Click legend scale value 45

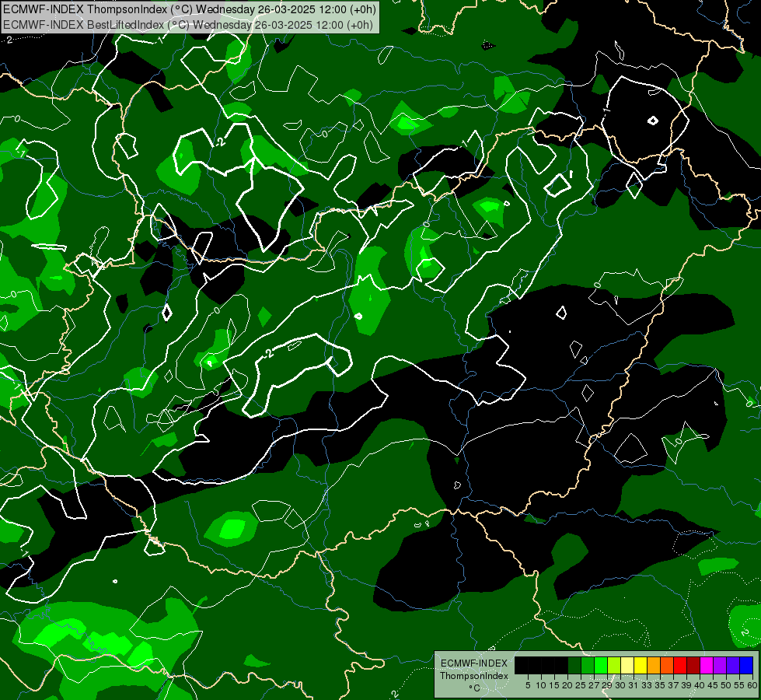point(713,685)
